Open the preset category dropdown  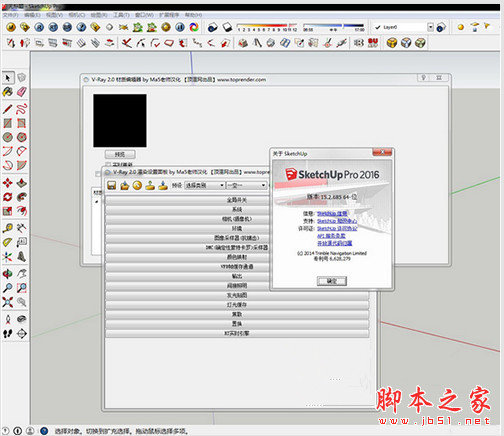[x=204, y=185]
